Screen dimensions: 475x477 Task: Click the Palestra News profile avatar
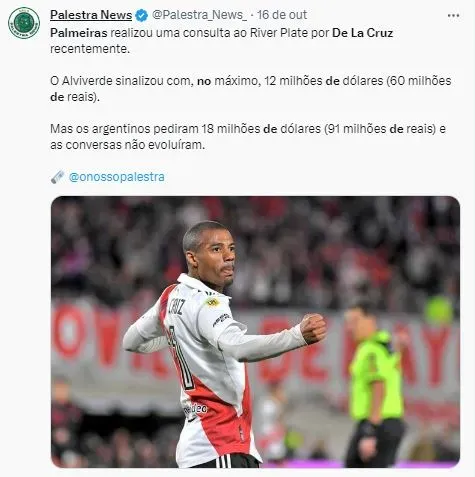(x=24, y=23)
